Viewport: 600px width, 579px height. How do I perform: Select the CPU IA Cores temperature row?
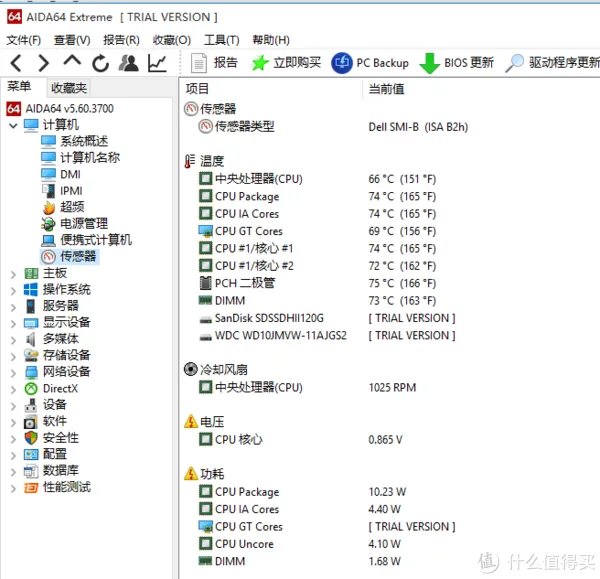[318, 214]
